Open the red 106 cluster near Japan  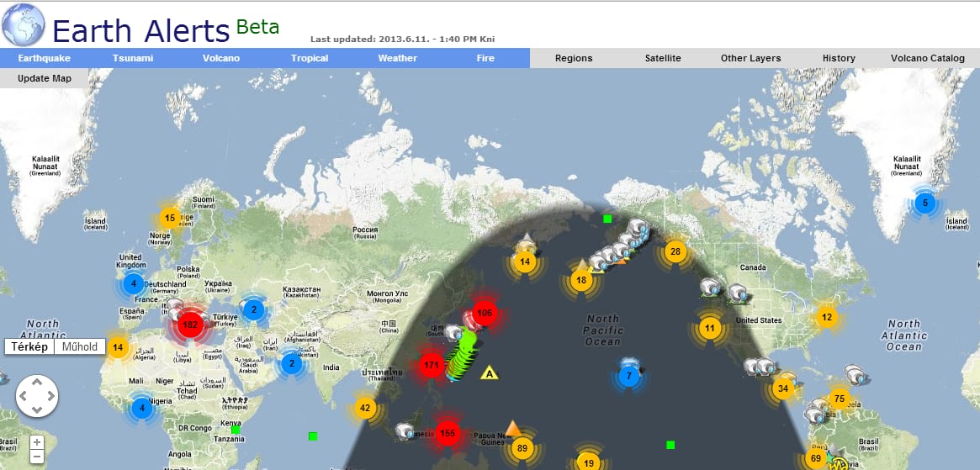485,313
